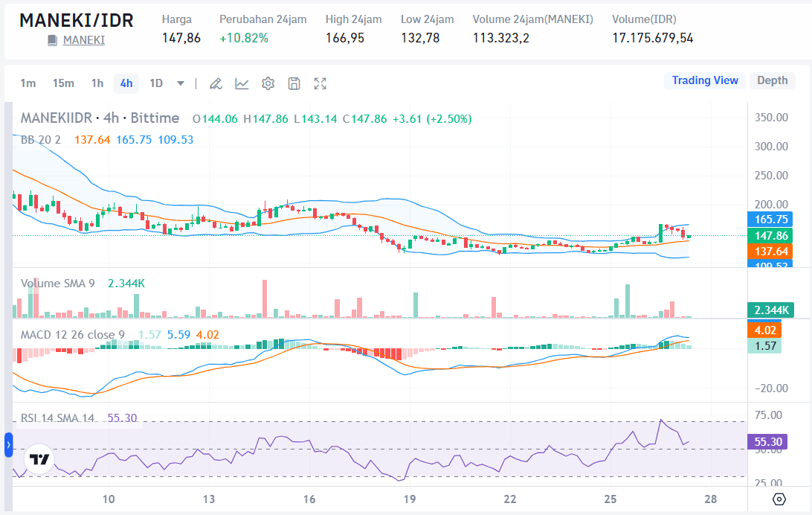Open the indicators line chart icon
The image size is (812, 515).
click(242, 83)
